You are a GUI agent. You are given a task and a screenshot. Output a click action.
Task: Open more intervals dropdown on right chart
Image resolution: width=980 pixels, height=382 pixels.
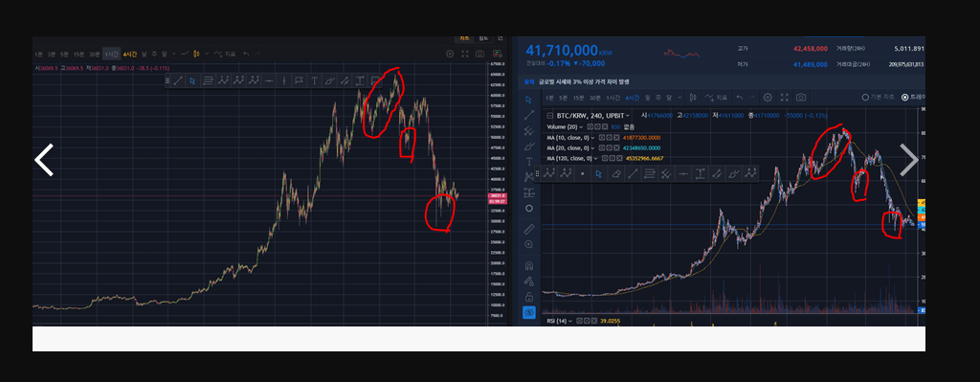point(680,98)
